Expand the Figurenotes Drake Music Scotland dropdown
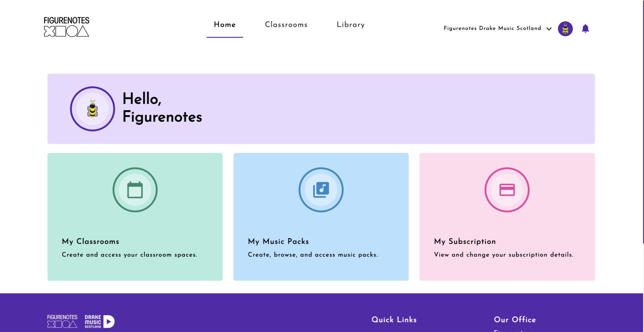 click(x=498, y=28)
